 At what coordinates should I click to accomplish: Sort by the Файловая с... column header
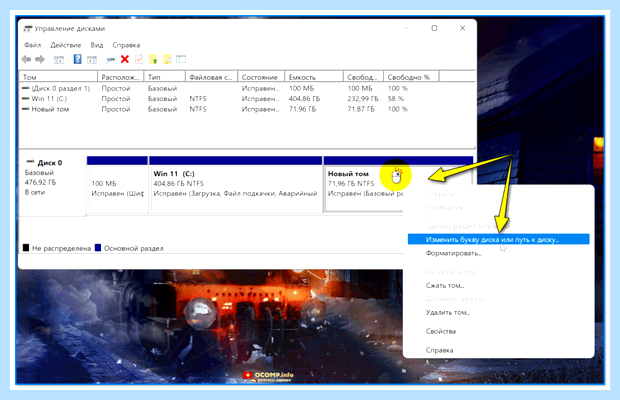pos(212,77)
